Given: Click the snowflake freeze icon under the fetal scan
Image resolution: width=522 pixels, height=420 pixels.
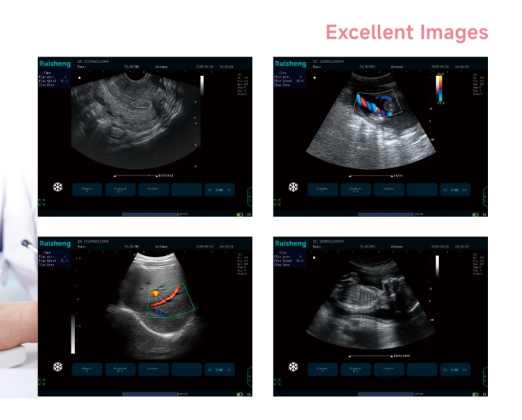Looking at the screenshot, I should click(293, 366).
